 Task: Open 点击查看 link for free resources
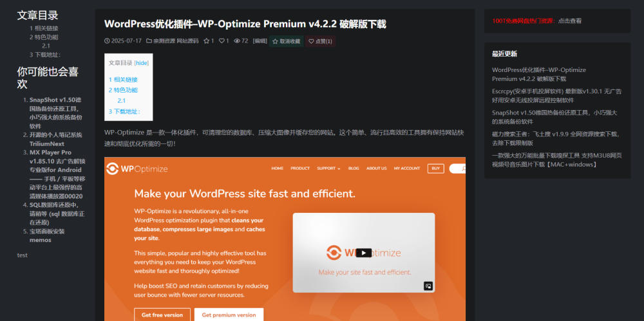coord(570,21)
